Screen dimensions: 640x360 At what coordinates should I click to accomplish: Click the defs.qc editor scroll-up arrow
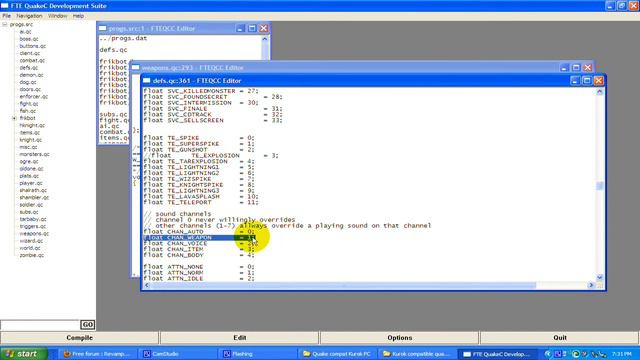[600, 92]
